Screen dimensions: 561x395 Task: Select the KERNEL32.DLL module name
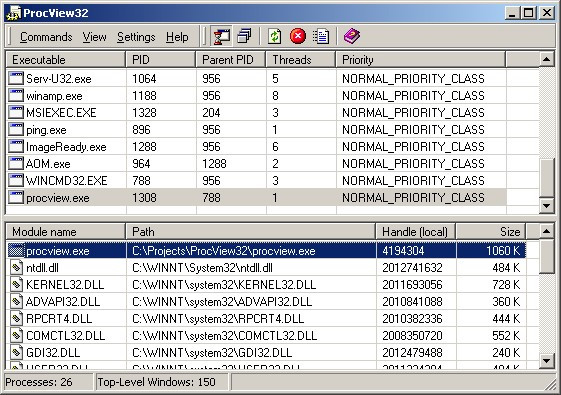tap(65, 285)
